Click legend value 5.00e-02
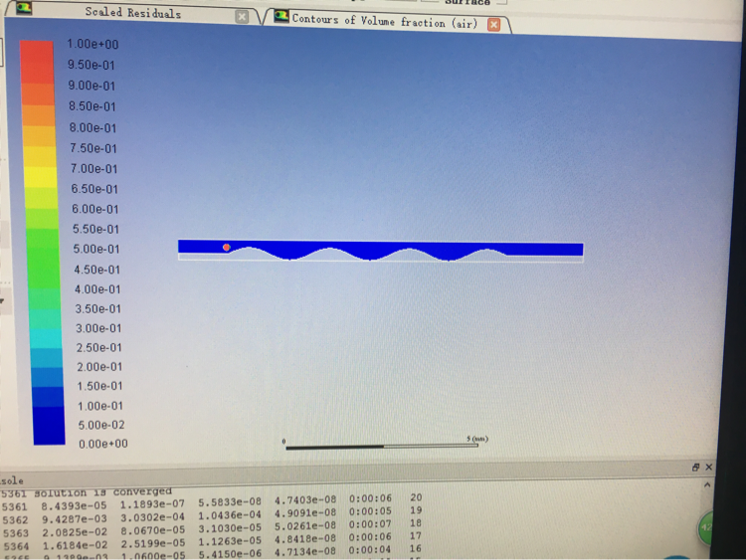Image resolution: width=746 pixels, height=560 pixels. tap(101, 425)
